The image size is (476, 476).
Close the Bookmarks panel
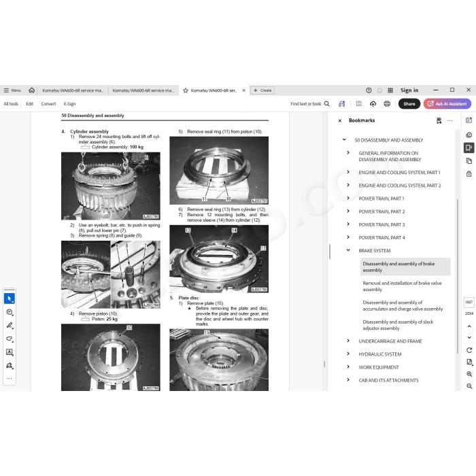340,121
